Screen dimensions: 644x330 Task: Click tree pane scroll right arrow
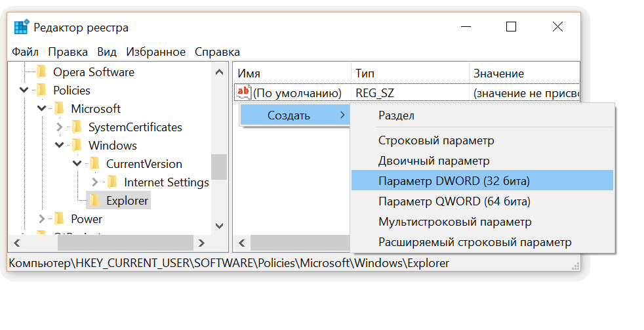click(x=201, y=243)
